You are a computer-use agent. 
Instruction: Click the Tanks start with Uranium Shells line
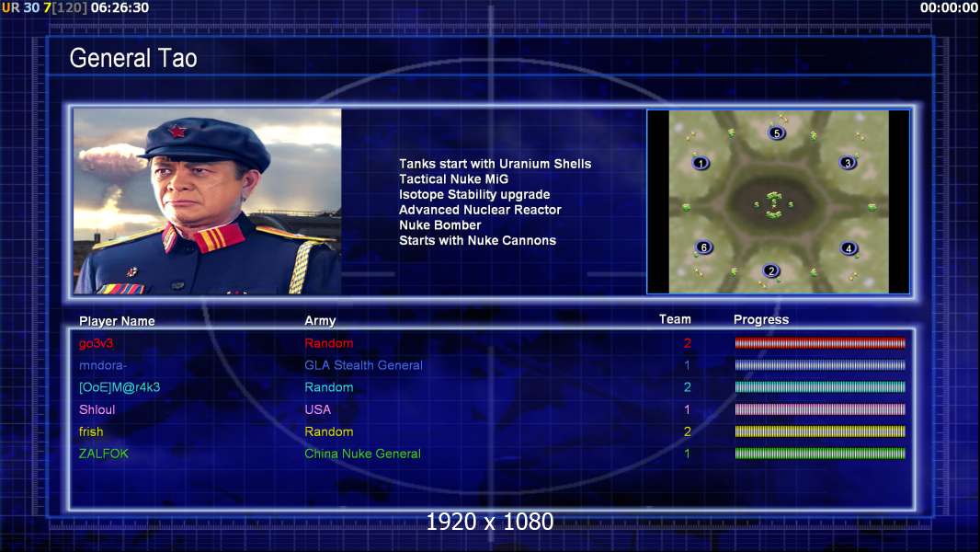495,164
